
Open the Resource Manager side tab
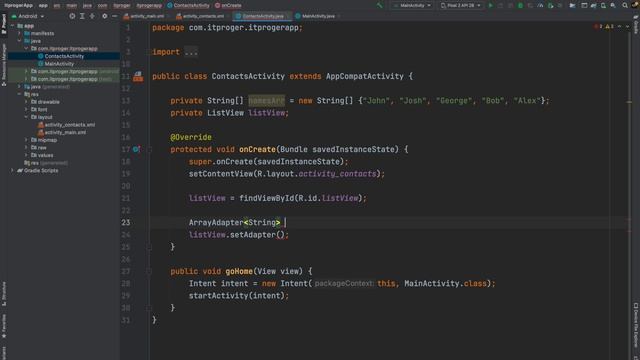[4, 64]
